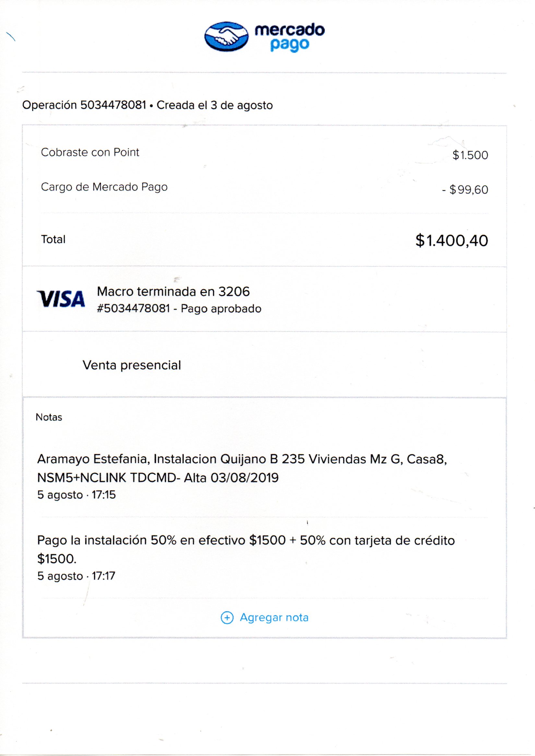535x756 pixels.
Task: Click the Cobraste con Point label
Action: (90, 152)
